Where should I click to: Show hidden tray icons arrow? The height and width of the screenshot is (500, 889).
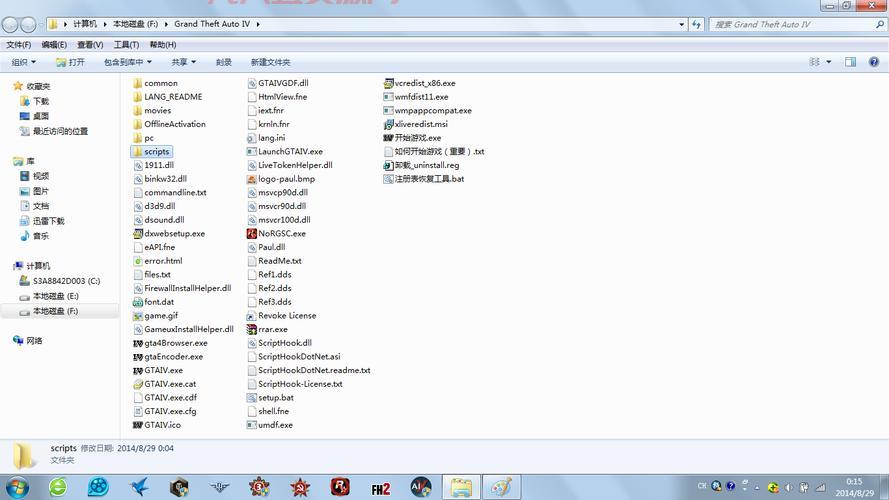[x=757, y=488]
